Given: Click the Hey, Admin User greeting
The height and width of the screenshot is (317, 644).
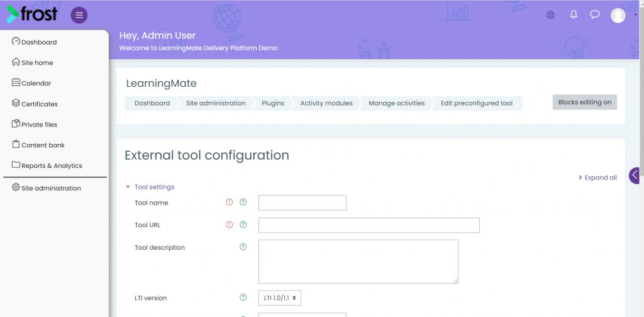Looking at the screenshot, I should (x=157, y=36).
